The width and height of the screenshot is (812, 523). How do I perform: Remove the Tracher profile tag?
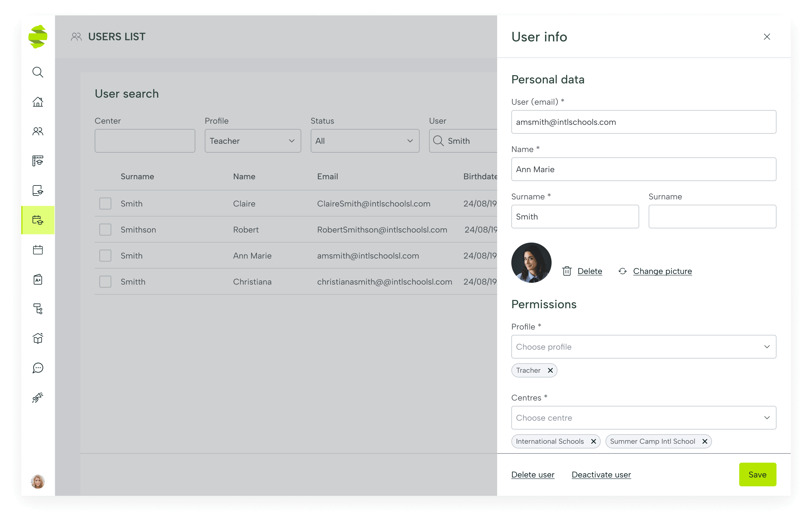point(550,370)
